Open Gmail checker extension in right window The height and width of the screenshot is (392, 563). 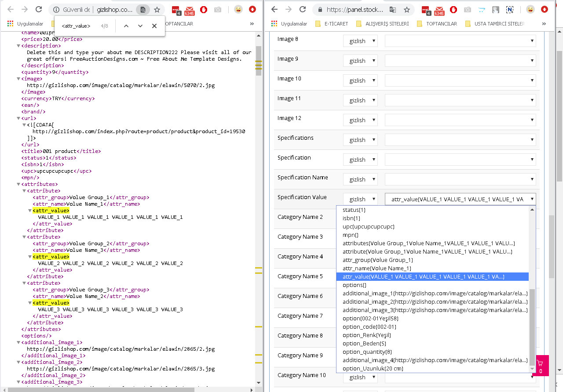point(439,9)
